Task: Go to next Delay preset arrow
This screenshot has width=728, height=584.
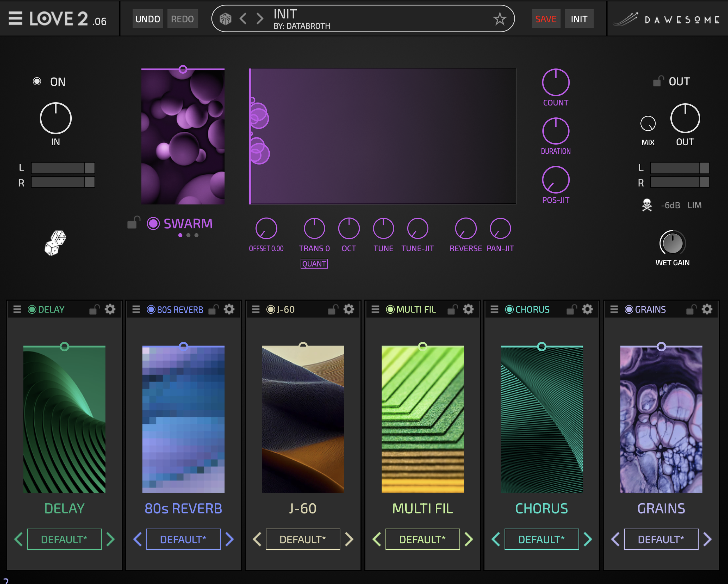Action: coord(110,539)
